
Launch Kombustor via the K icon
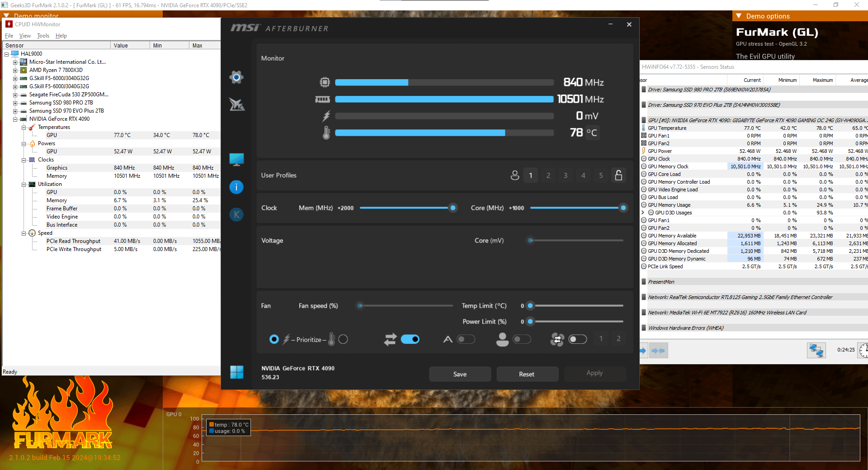click(236, 214)
